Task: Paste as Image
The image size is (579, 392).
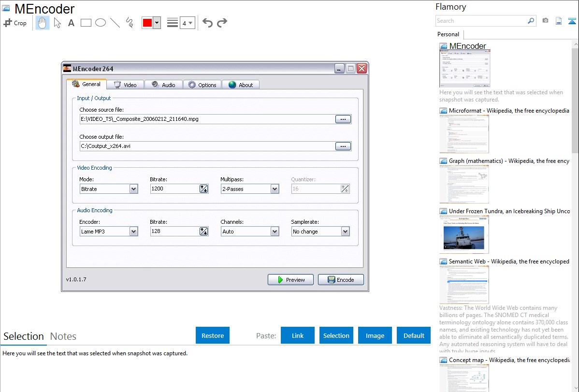Action: click(375, 335)
